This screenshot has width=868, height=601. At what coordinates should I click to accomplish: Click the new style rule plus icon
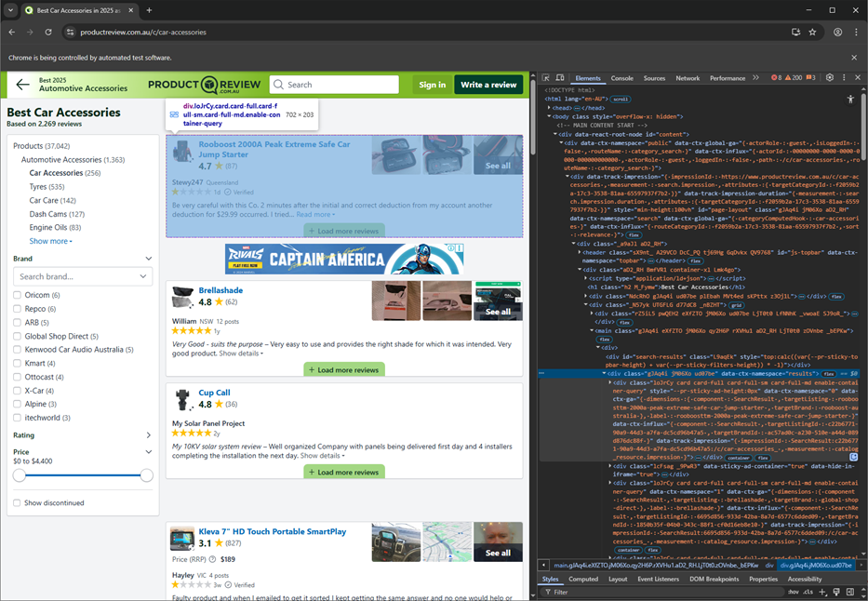coord(822,591)
